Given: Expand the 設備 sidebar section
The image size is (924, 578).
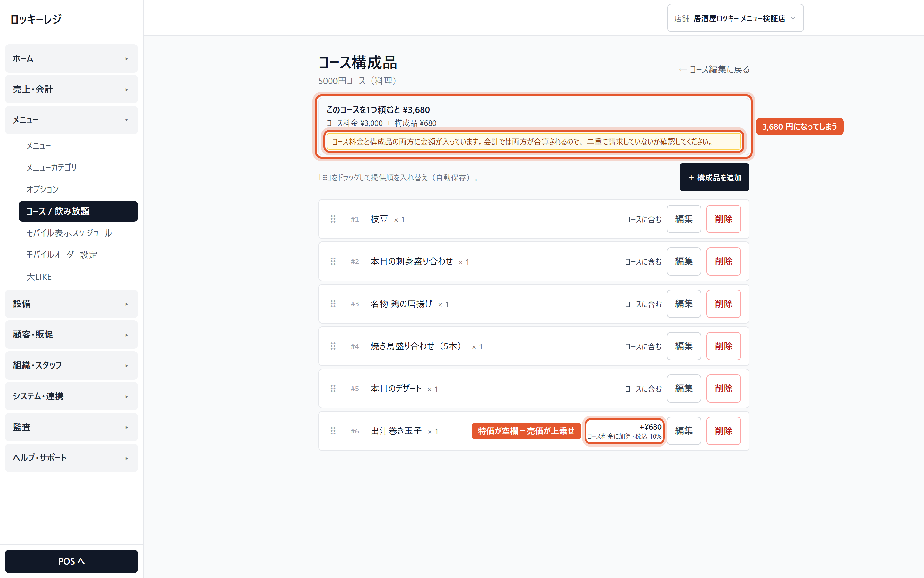Looking at the screenshot, I should click(72, 304).
